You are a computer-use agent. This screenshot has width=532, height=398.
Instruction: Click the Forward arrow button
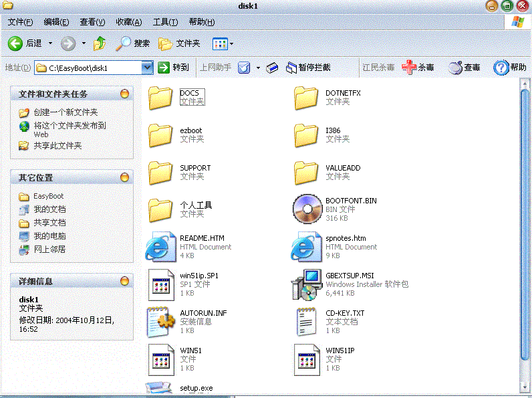[68, 43]
